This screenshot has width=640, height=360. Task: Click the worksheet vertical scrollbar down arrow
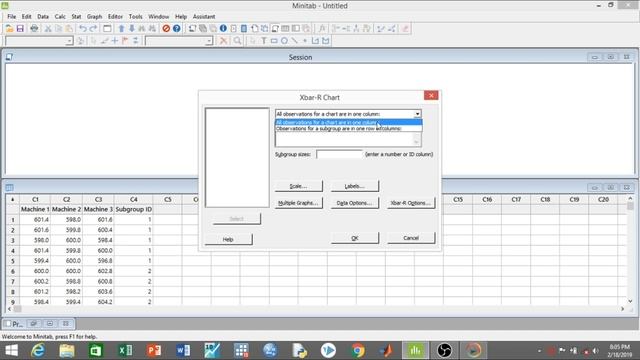pos(630,301)
